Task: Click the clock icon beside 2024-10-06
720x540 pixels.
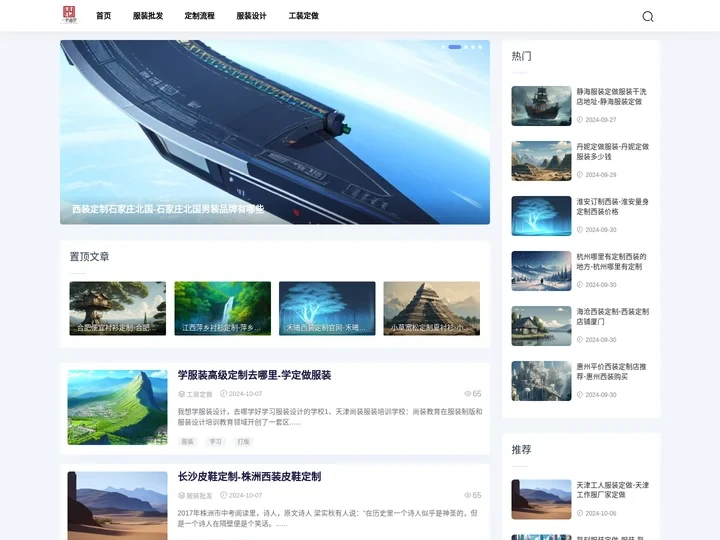Action: point(580,513)
